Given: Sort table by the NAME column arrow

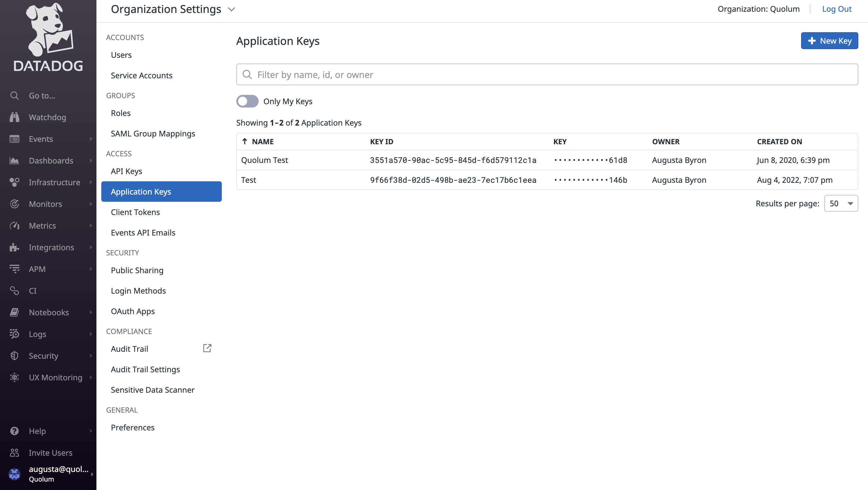Looking at the screenshot, I should [245, 142].
